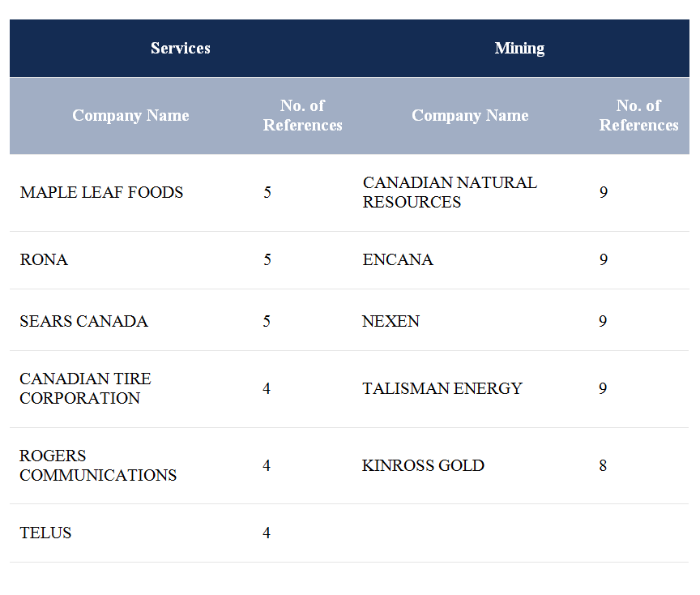Click Services No. of References header
This screenshot has width=700, height=595.
[x=302, y=116]
